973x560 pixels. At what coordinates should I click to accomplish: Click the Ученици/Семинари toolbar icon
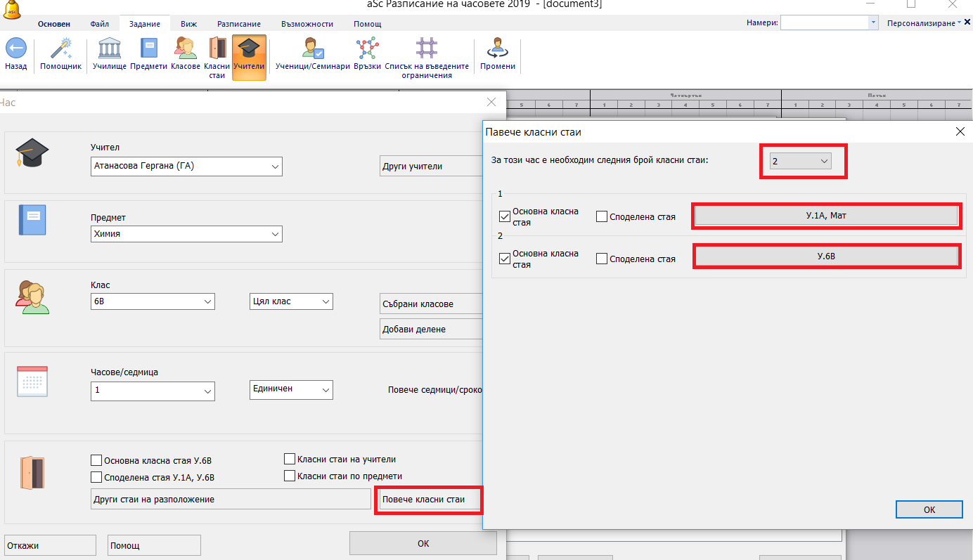[312, 50]
